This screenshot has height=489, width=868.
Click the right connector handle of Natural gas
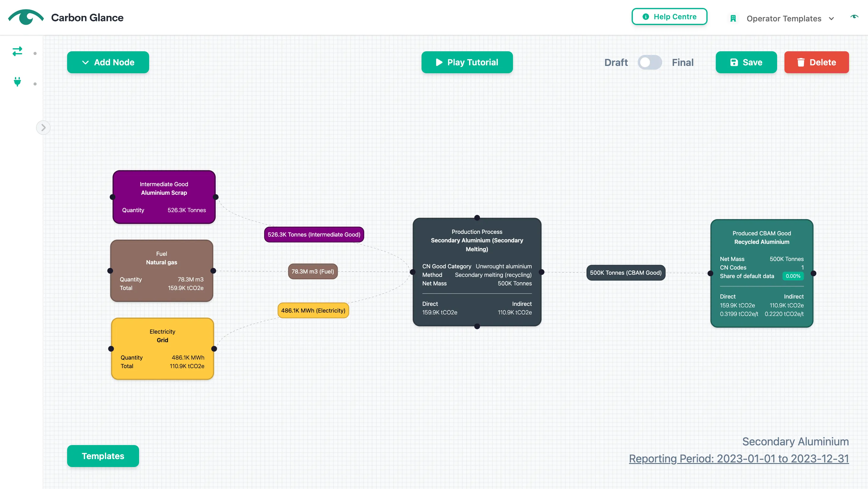tap(213, 271)
